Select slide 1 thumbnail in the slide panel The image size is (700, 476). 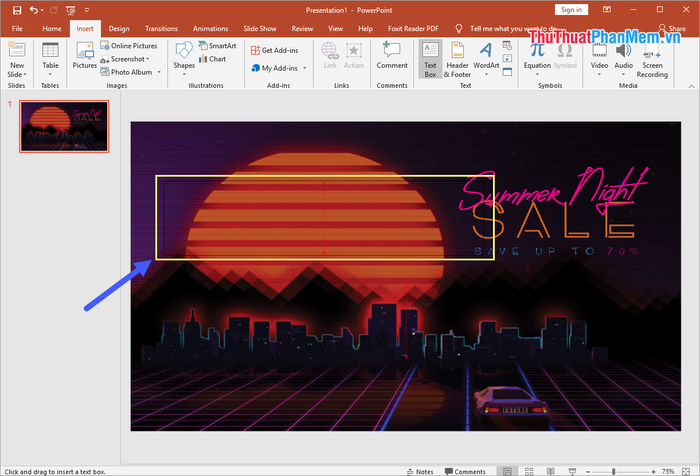(x=64, y=126)
